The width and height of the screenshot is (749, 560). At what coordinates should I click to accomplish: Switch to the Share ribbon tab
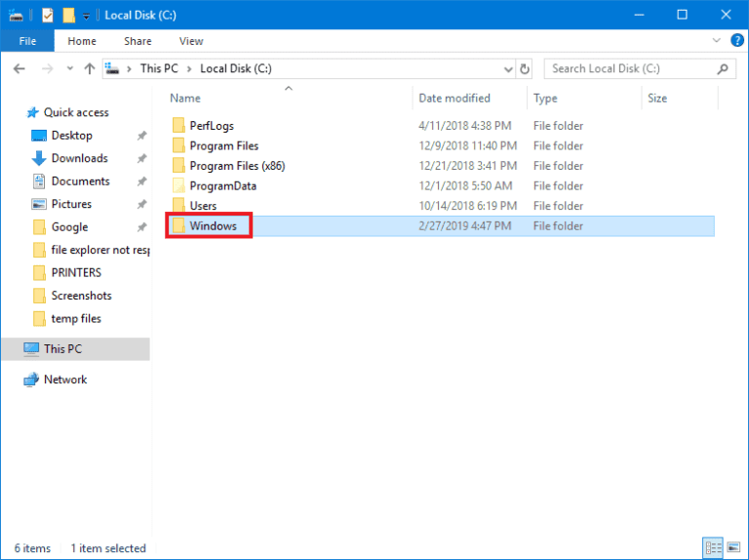[138, 41]
